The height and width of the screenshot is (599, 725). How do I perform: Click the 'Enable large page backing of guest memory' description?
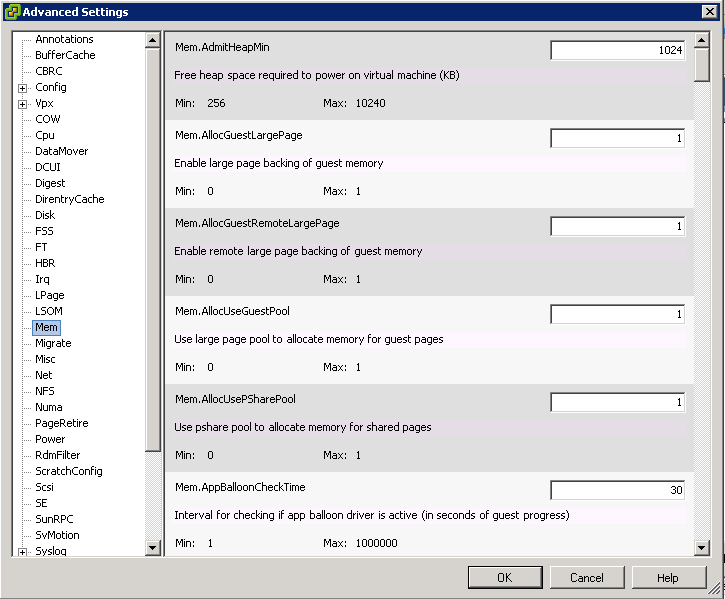[279, 163]
